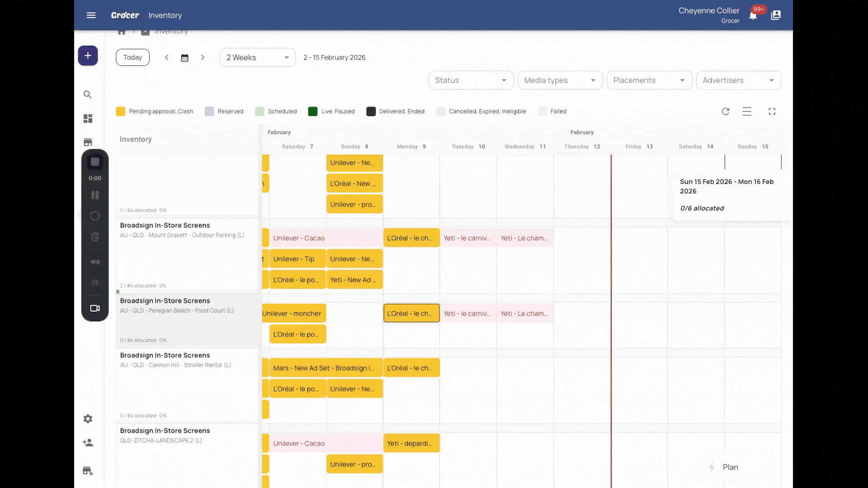868x488 pixels.
Task: Open the 2 Weeks range selector
Action: [x=257, y=58]
